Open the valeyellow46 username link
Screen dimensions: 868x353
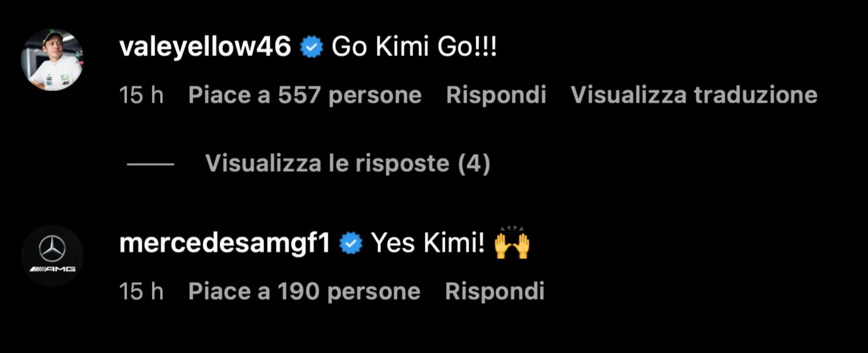pos(205,47)
